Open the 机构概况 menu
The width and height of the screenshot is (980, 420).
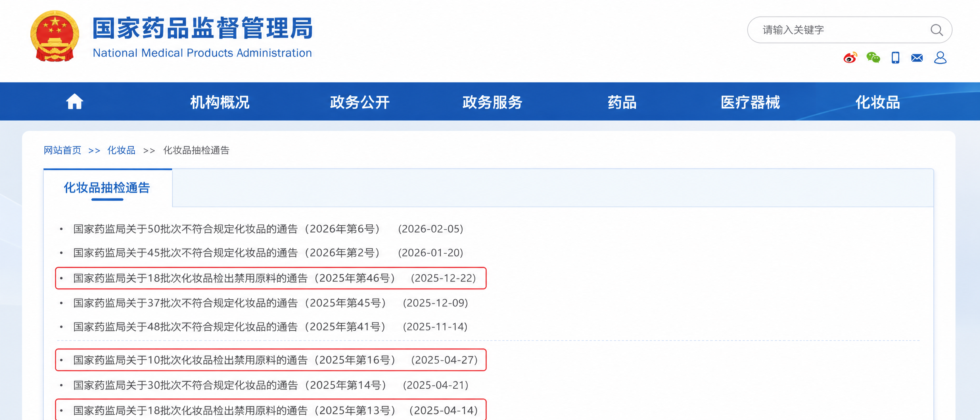220,102
